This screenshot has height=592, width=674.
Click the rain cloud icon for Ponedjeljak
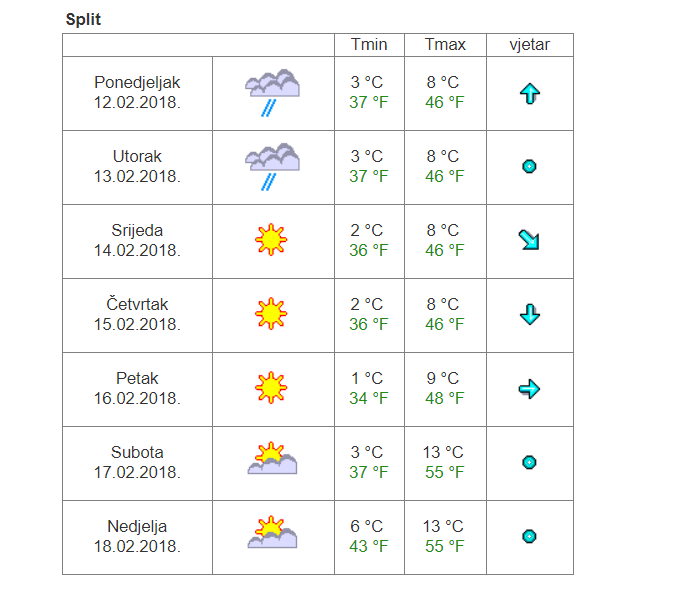[272, 93]
